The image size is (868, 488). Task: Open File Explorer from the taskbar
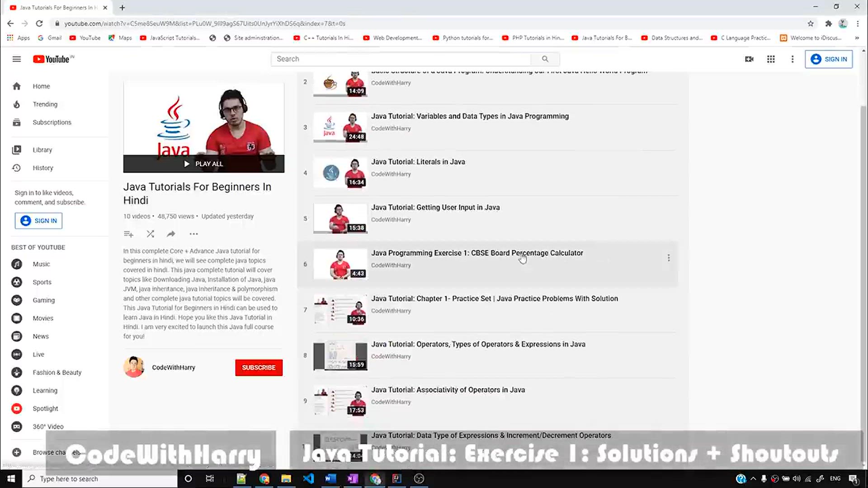pos(286,479)
